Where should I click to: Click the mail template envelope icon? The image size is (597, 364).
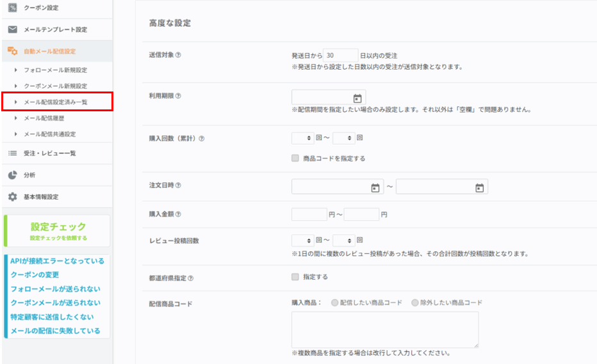pos(12,29)
